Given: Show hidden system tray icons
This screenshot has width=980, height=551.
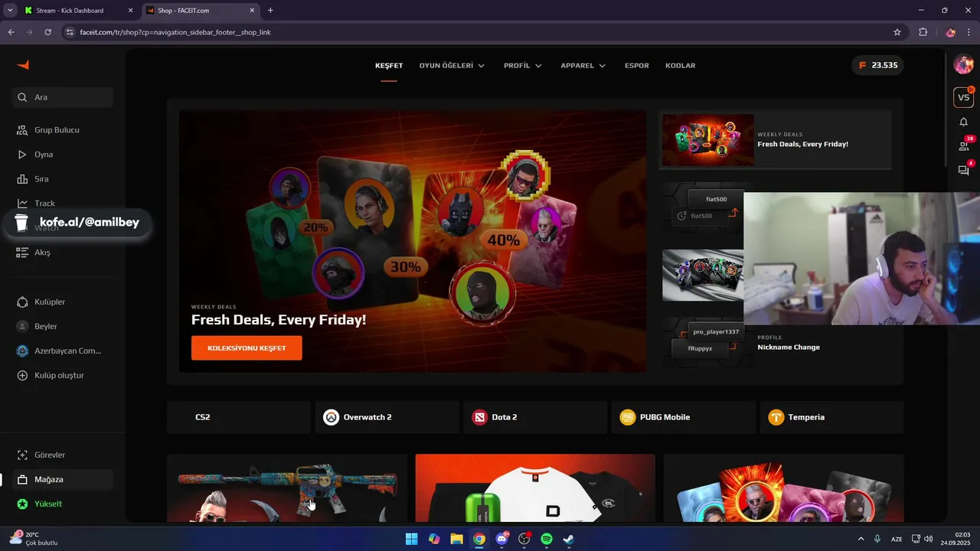Looking at the screenshot, I should (x=861, y=539).
